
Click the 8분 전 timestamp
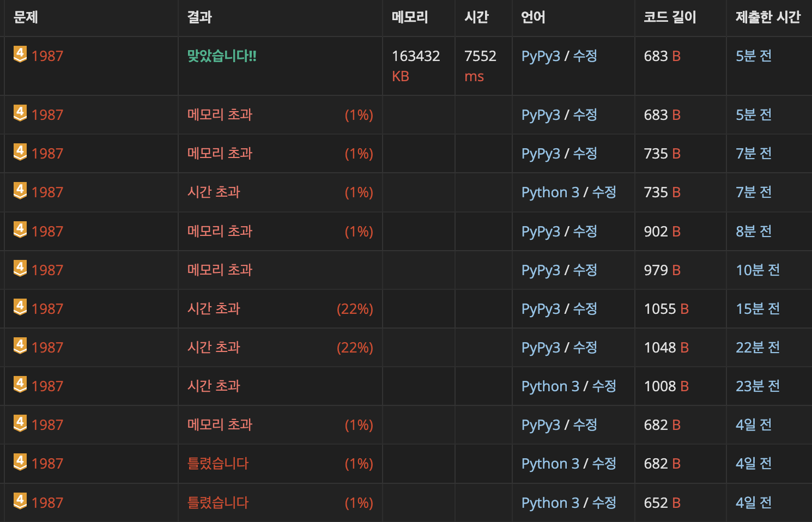coord(754,232)
